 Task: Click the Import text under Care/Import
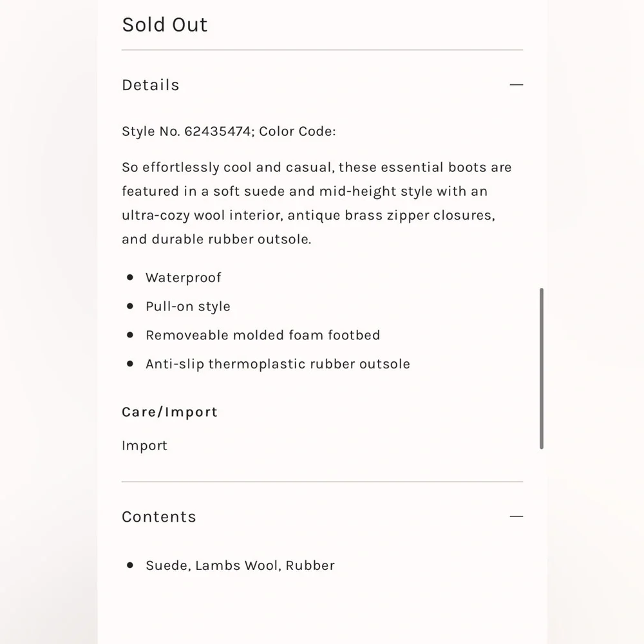click(x=144, y=446)
